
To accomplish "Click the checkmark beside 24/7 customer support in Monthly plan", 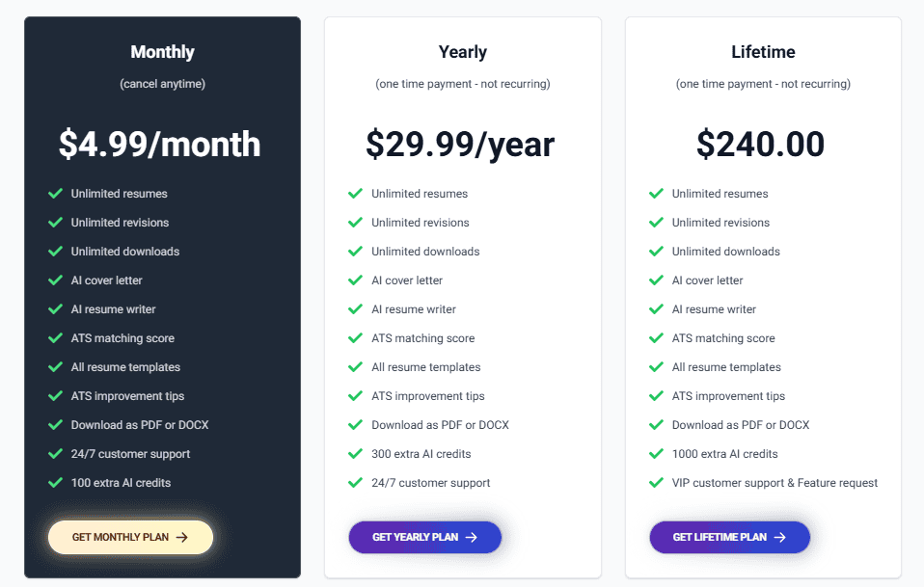I will [x=56, y=453].
